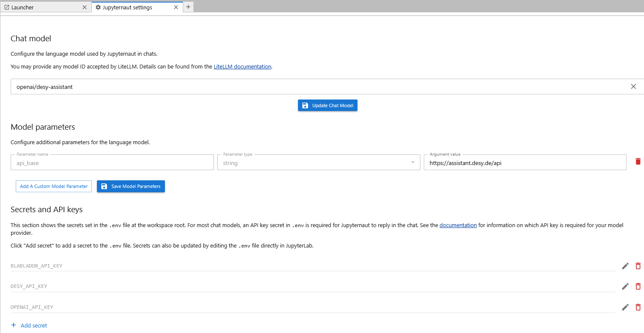This screenshot has width=644, height=333.
Task: Delete the OPENAI_API_KEY secret via trash icon
Action: [638, 307]
